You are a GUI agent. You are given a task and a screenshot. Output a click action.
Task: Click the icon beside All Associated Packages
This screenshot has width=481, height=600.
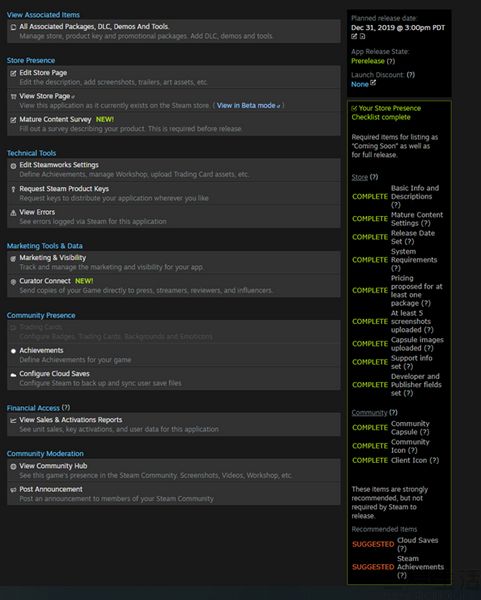pos(13,27)
